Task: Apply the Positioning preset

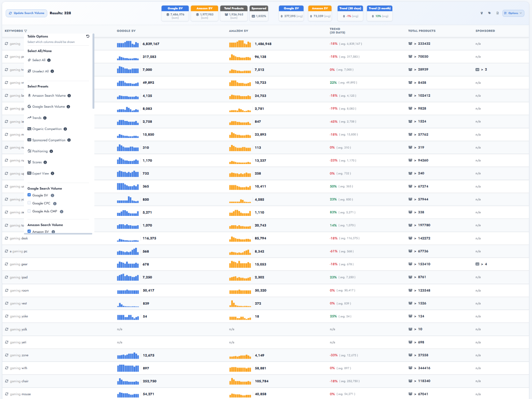Action: tap(37, 151)
